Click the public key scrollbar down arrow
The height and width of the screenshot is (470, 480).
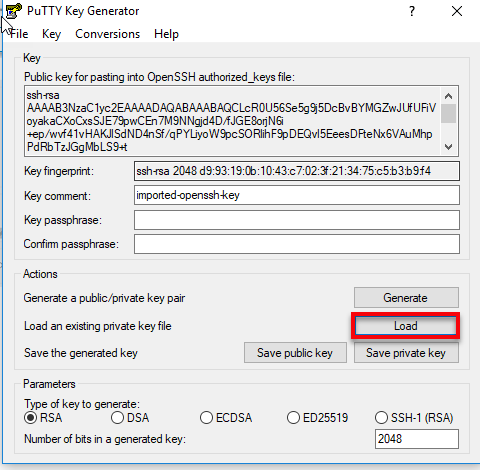[449, 147]
